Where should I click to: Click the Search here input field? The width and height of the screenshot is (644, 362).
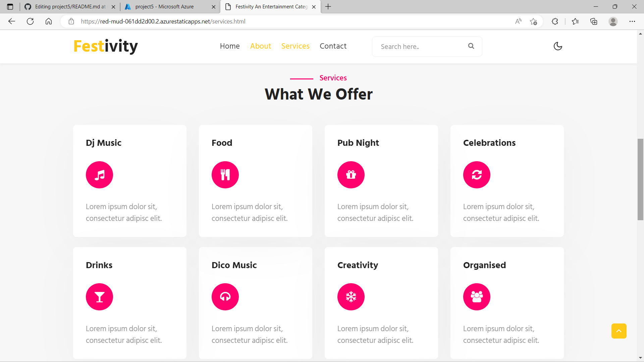(x=421, y=47)
